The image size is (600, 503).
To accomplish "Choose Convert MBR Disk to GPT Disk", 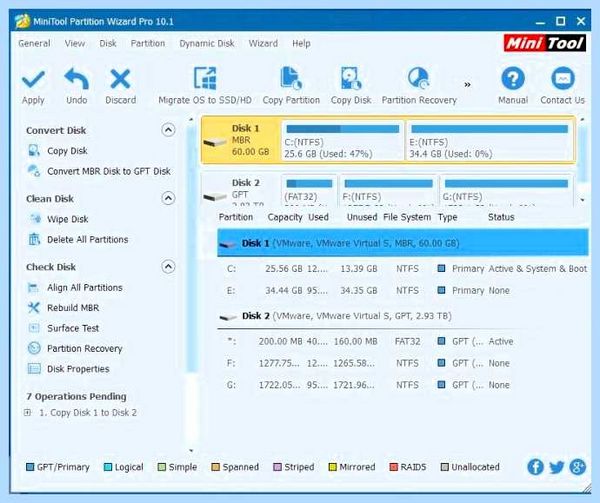I will (109, 171).
